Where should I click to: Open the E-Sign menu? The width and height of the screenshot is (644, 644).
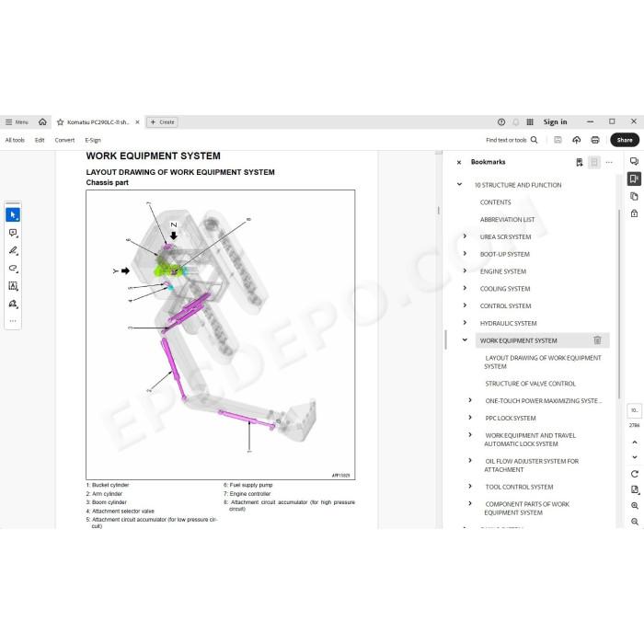93,140
